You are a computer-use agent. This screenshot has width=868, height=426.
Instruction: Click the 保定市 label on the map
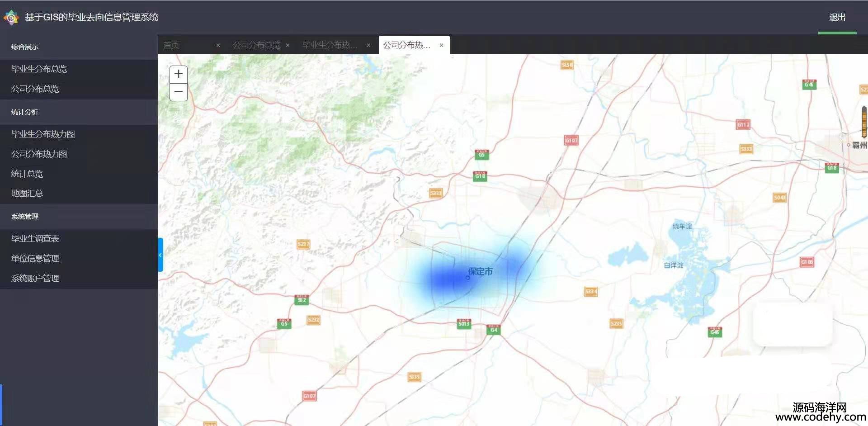point(480,271)
